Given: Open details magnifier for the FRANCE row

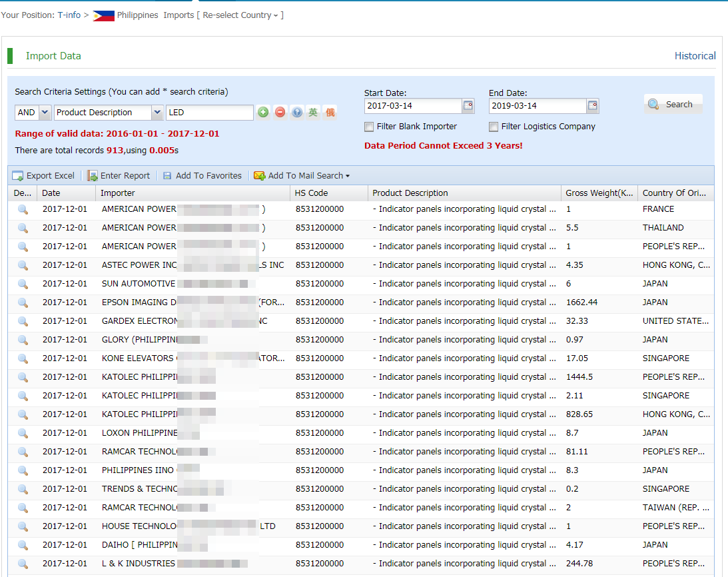Looking at the screenshot, I should point(23,209).
